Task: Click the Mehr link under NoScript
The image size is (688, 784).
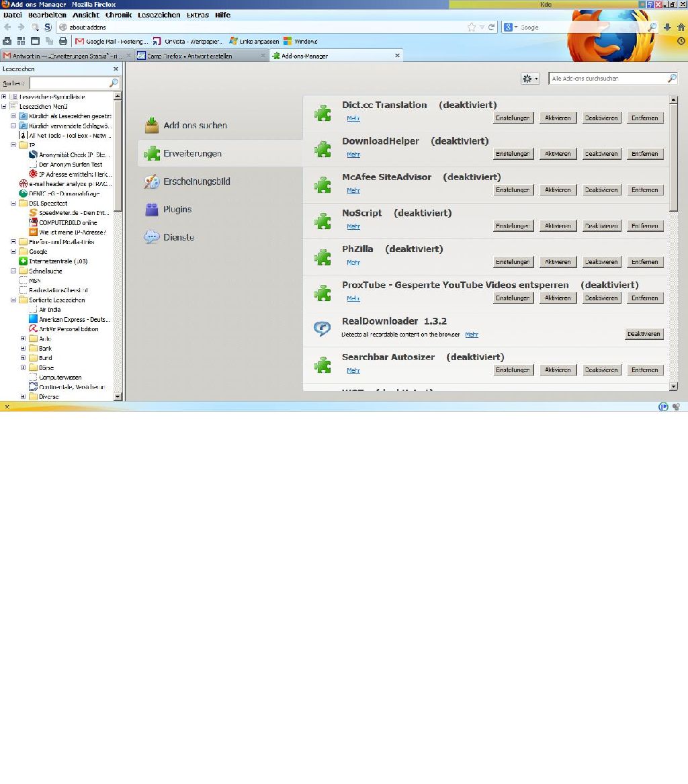Action: (353, 226)
